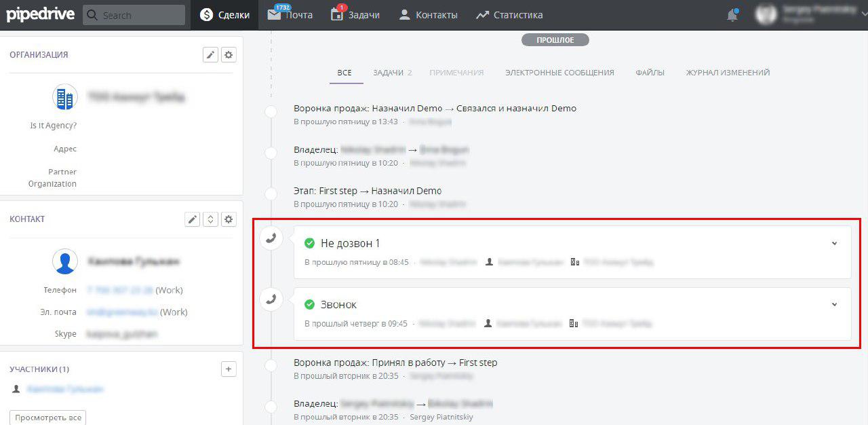The width and height of the screenshot is (868, 425).
Task: Click inside the Search field
Action: coord(134,14)
